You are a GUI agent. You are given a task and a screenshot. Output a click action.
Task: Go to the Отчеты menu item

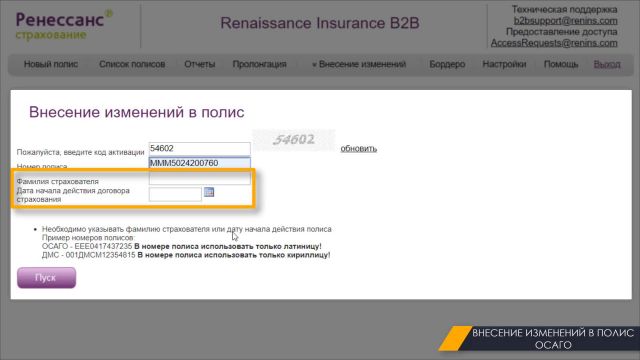(x=200, y=64)
